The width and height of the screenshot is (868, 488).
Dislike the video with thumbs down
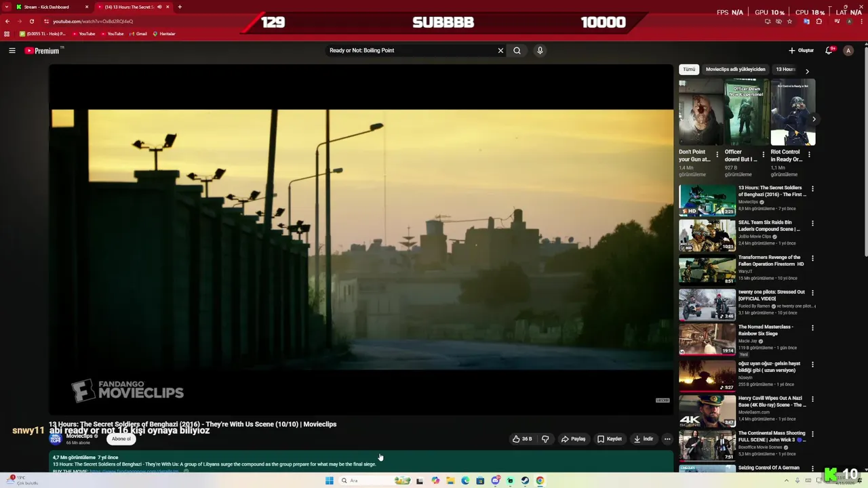pos(545,439)
